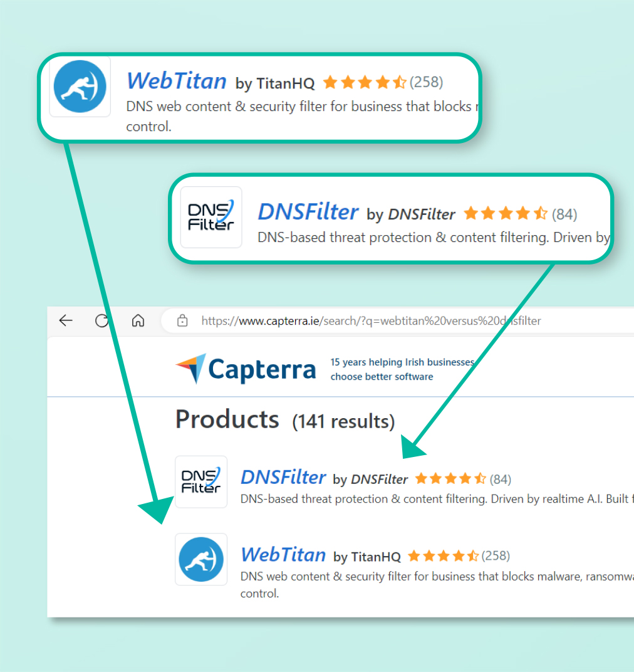Screen dimensions: 634x672
Task: Click the Capterra logo
Action: tap(246, 369)
